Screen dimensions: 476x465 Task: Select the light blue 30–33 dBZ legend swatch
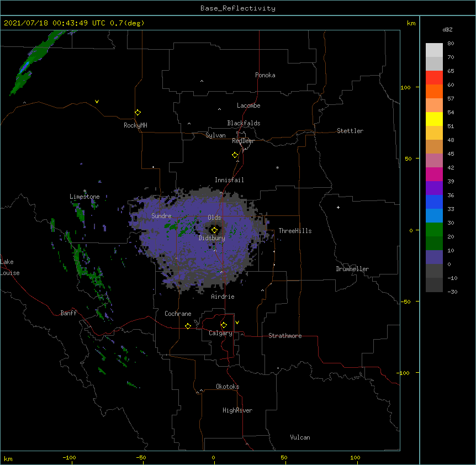(434, 216)
